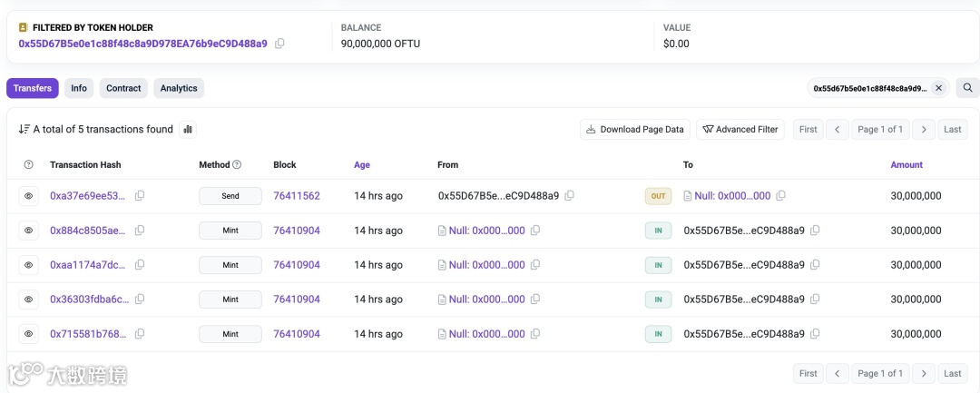Click the Amount column header

point(906,165)
